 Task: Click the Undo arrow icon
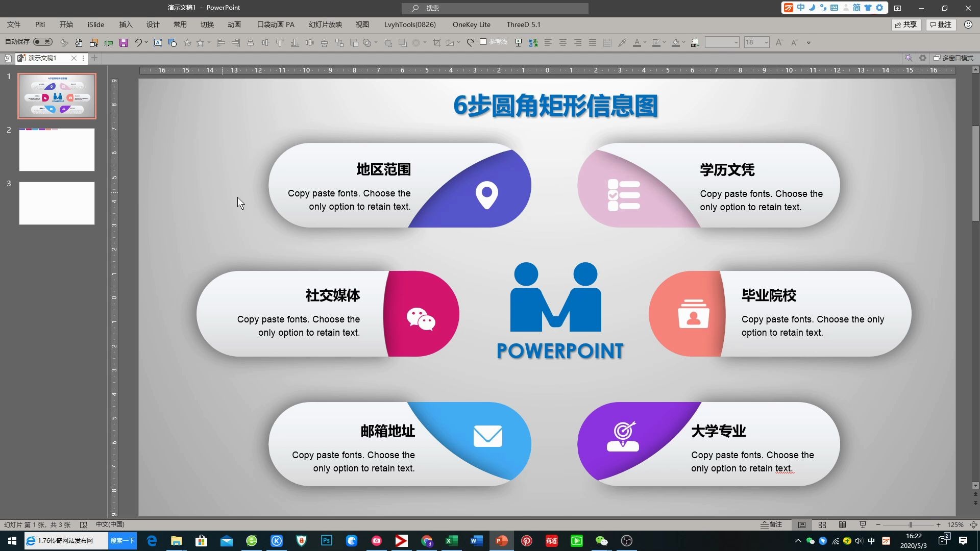point(137,43)
